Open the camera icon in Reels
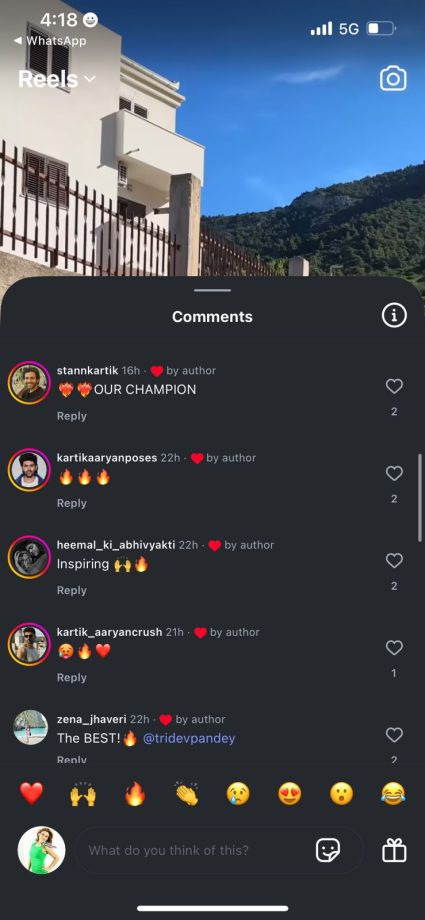 tap(393, 79)
